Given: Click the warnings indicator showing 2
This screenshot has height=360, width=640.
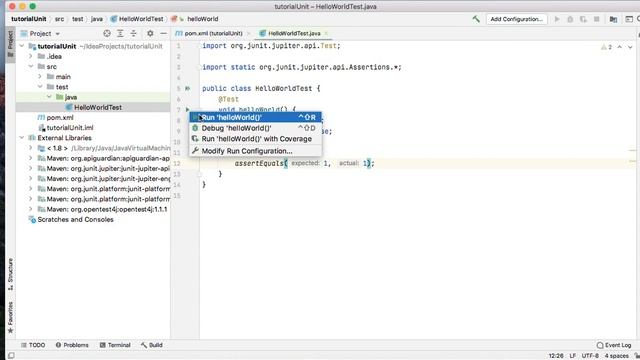Looking at the screenshot, I should tap(606, 47).
